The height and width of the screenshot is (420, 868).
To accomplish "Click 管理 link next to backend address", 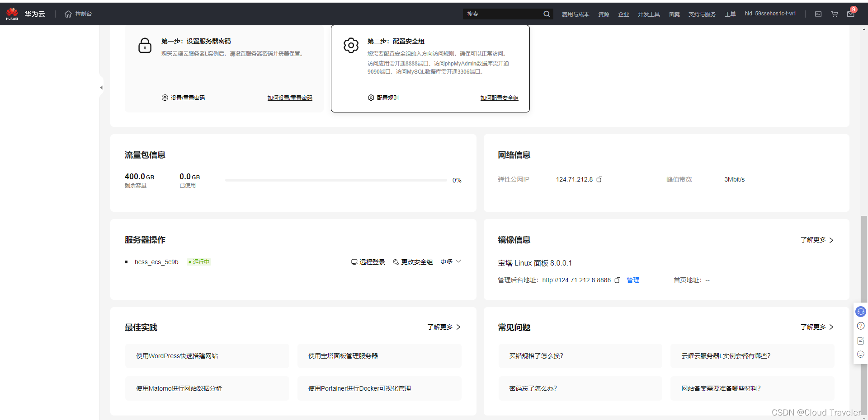I will tap(633, 280).
